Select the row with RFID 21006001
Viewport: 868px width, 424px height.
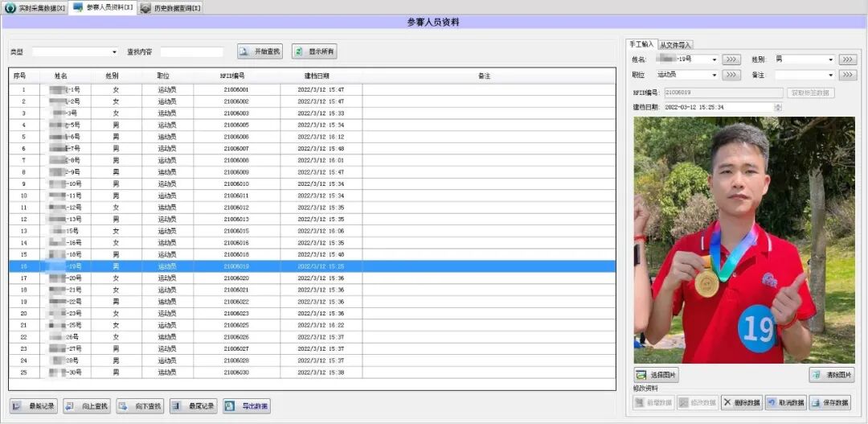(312, 89)
